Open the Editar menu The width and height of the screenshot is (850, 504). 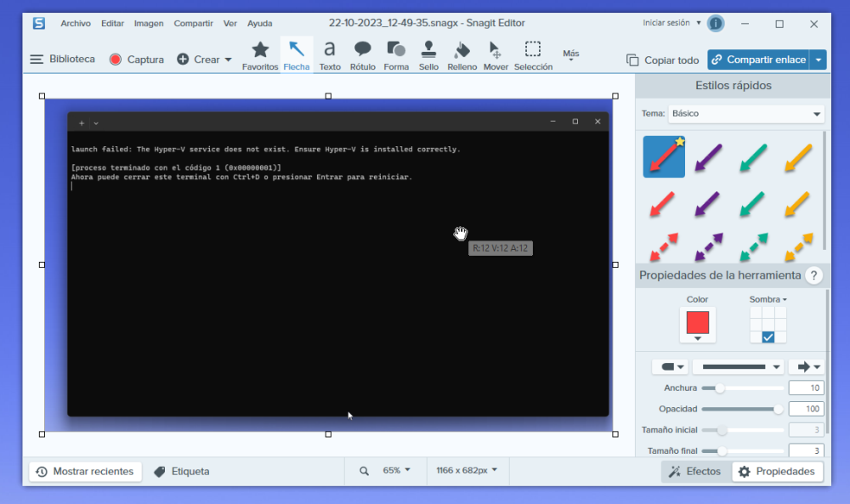click(x=113, y=23)
